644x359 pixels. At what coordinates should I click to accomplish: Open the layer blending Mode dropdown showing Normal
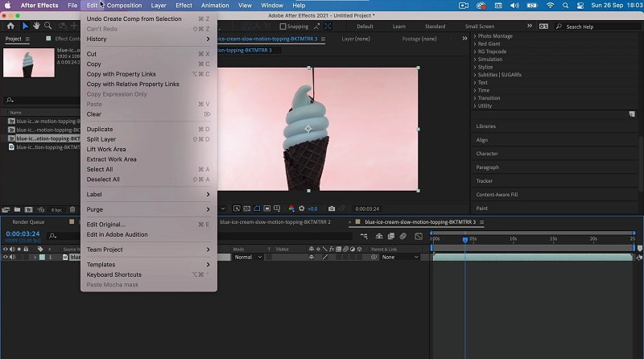pyautogui.click(x=247, y=257)
